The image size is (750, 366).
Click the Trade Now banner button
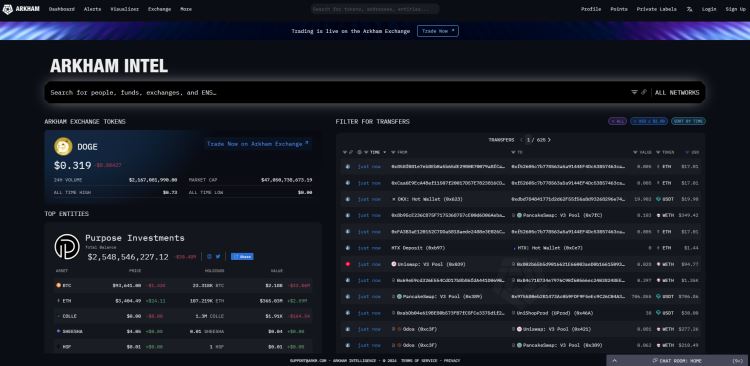[x=438, y=31]
